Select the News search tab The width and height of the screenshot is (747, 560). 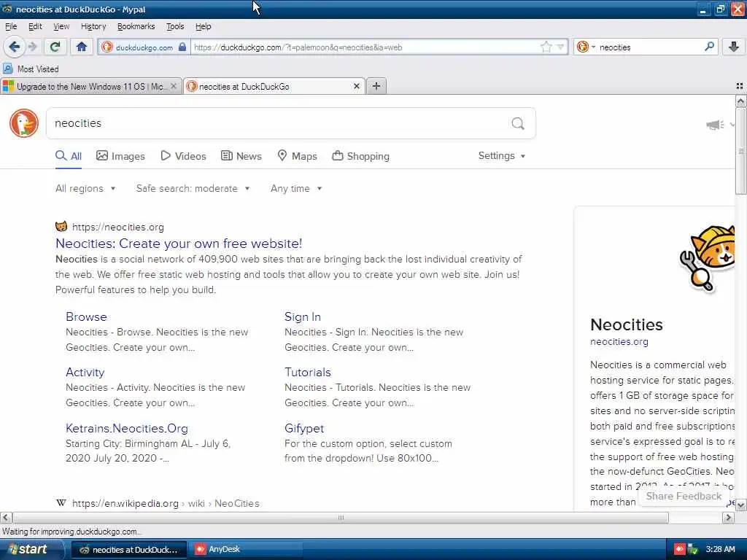point(241,156)
